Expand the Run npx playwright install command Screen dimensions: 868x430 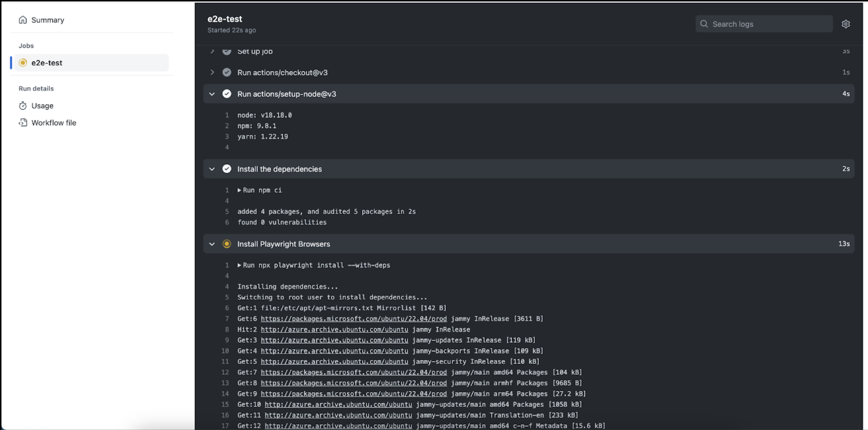pyautogui.click(x=239, y=265)
